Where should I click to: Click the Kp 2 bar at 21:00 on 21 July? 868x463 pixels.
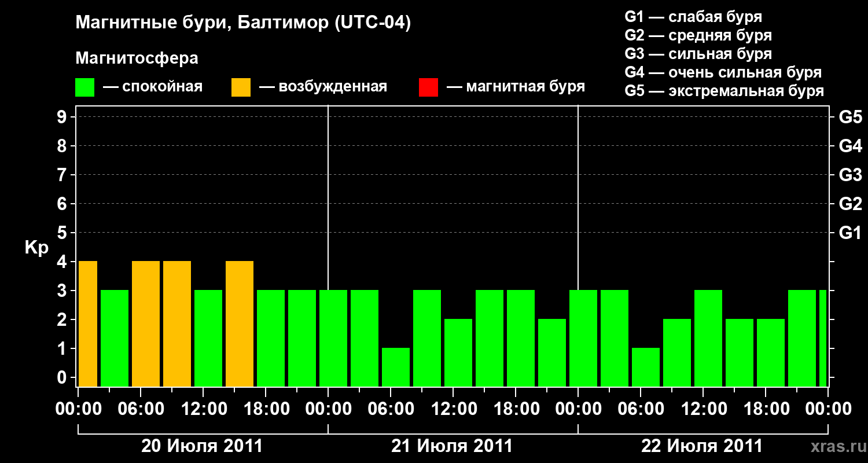552,352
